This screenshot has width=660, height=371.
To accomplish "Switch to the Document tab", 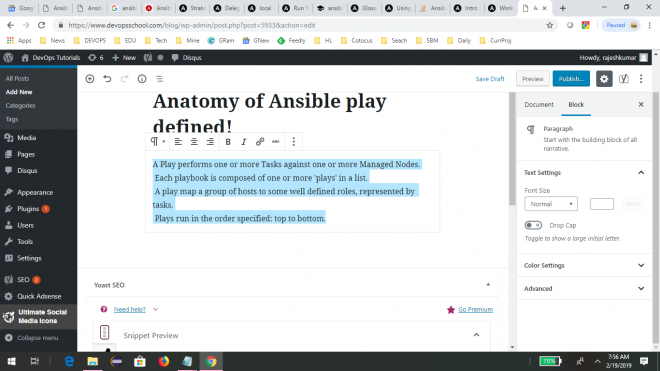I will click(x=539, y=104).
